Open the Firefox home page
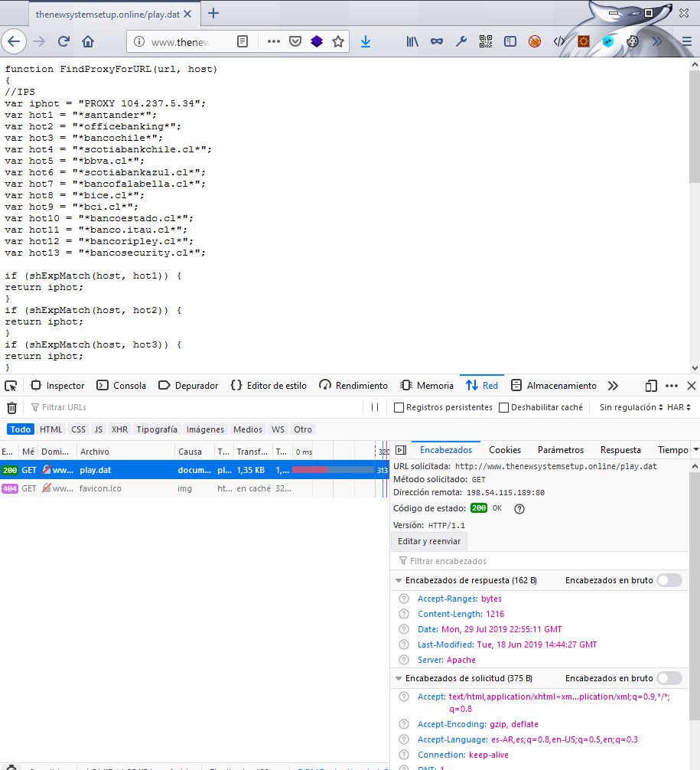Viewport: 700px width, 770px height. tap(88, 42)
